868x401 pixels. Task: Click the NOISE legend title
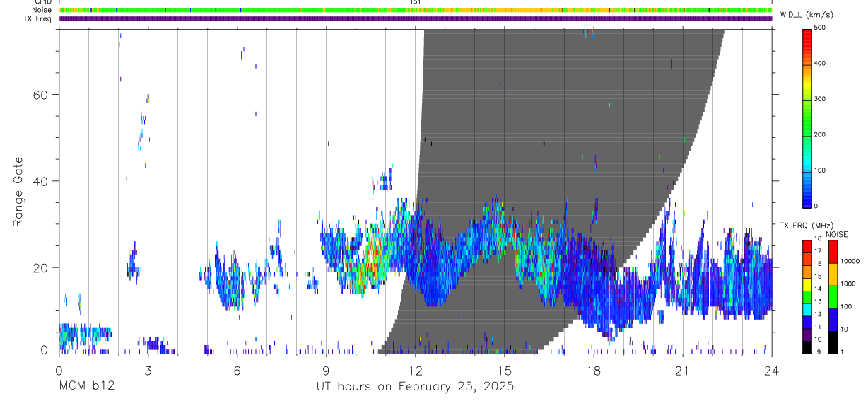coord(837,235)
